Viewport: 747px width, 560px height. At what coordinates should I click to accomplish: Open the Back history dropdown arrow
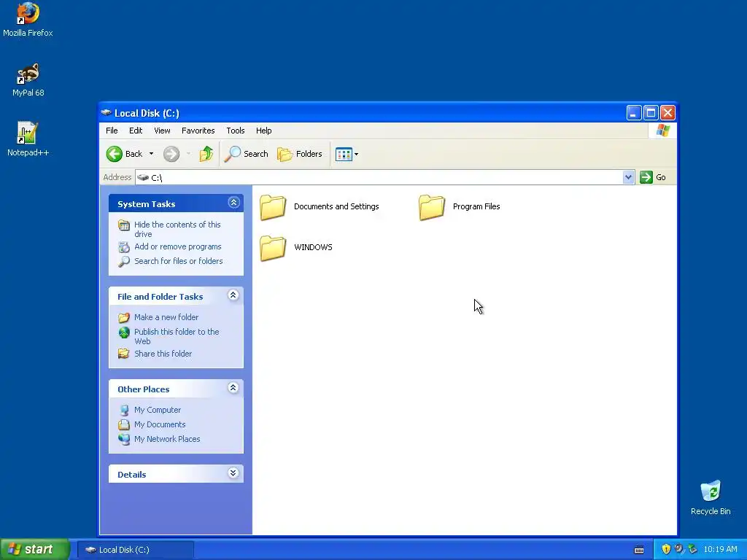pos(152,154)
